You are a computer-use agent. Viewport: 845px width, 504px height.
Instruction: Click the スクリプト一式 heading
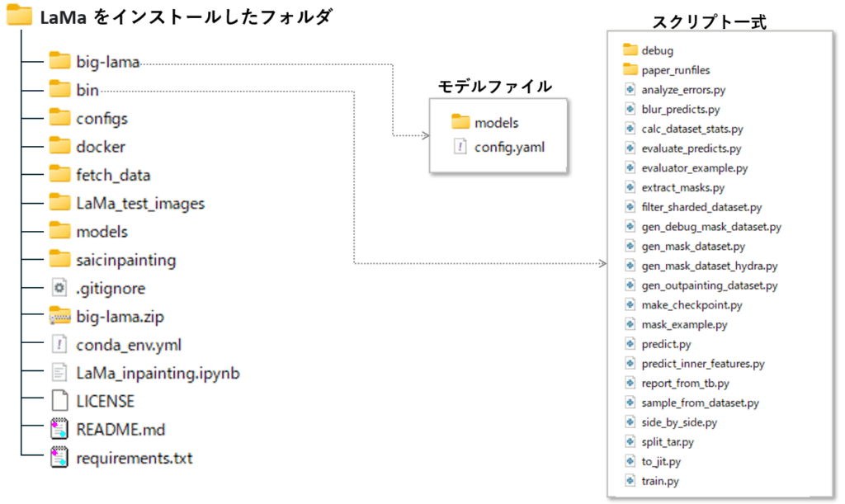coord(709,21)
